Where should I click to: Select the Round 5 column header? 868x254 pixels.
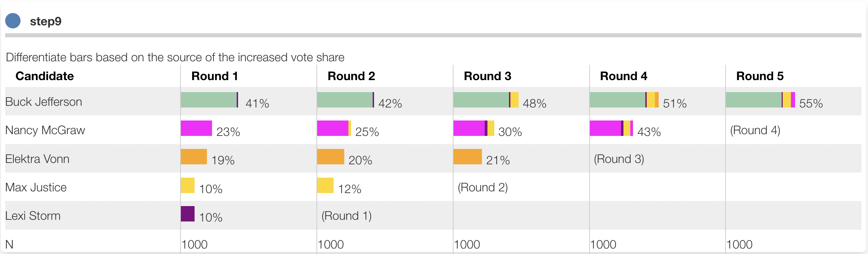(x=760, y=76)
